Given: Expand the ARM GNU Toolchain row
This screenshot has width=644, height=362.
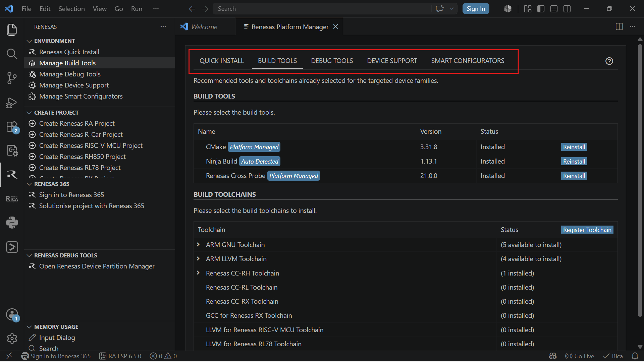Looking at the screenshot, I should coord(198,245).
